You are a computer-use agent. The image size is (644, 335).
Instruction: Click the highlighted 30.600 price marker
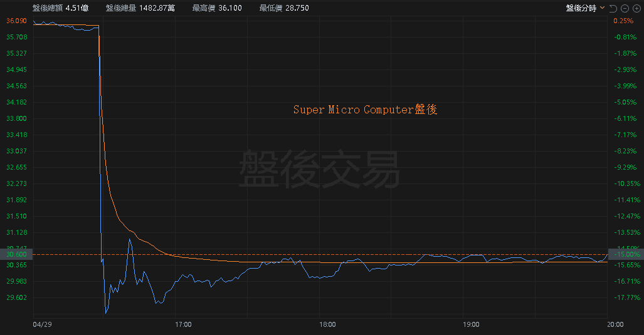tap(16, 254)
